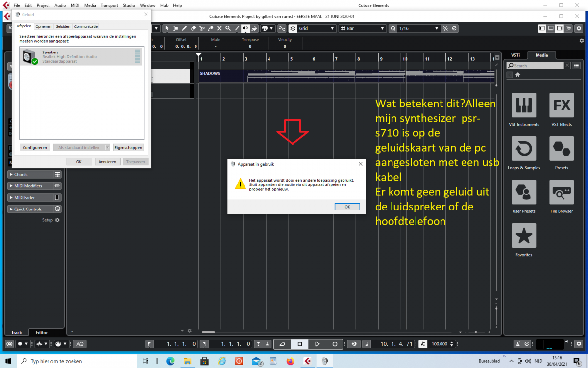Image resolution: width=588 pixels, height=368 pixels.
Task: Open the Transport menu
Action: pos(109,5)
